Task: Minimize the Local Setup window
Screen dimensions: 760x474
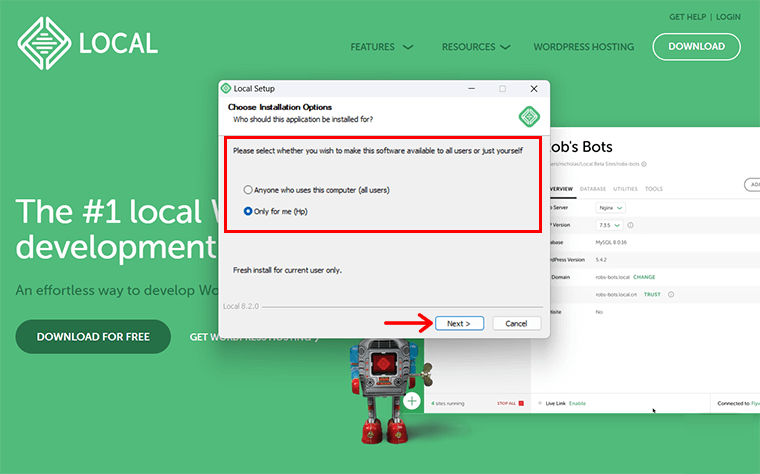Action: [472, 89]
